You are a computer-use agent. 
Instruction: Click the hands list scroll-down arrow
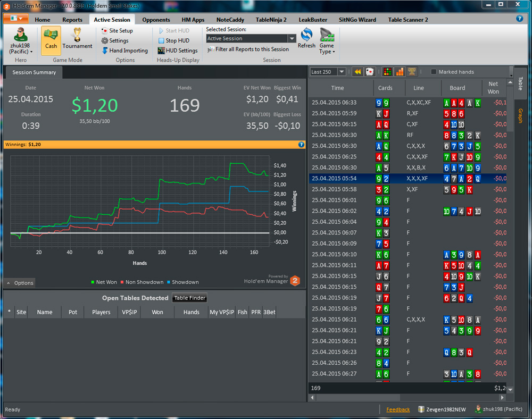coord(510,390)
